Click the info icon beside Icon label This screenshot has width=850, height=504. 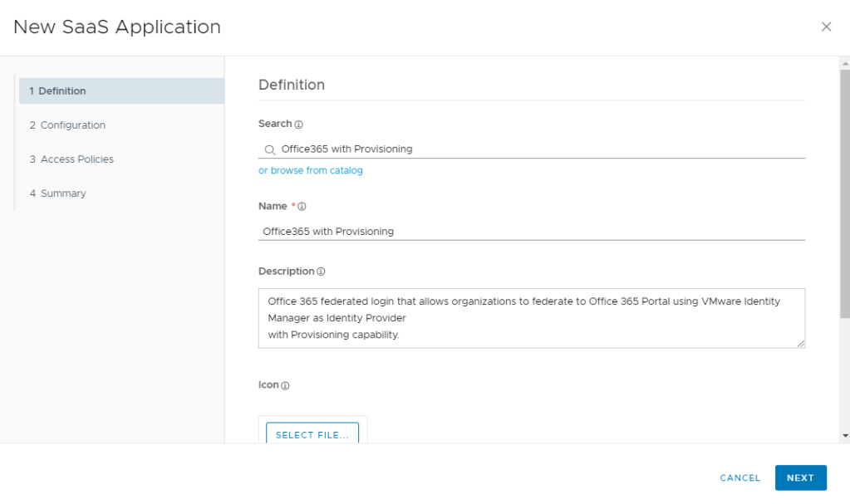click(x=285, y=386)
